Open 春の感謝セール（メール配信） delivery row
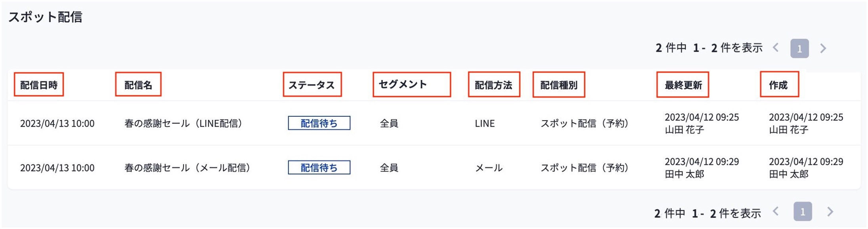This screenshot has width=868, height=229. (x=187, y=168)
